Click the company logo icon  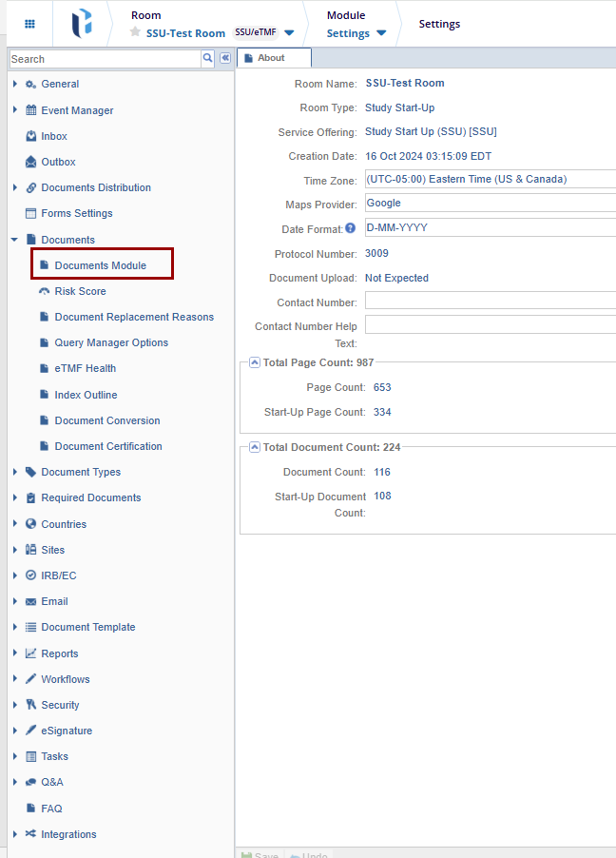[82, 24]
